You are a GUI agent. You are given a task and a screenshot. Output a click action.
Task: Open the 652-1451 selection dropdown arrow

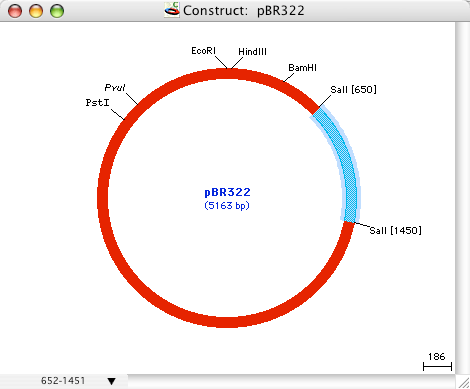click(x=112, y=381)
